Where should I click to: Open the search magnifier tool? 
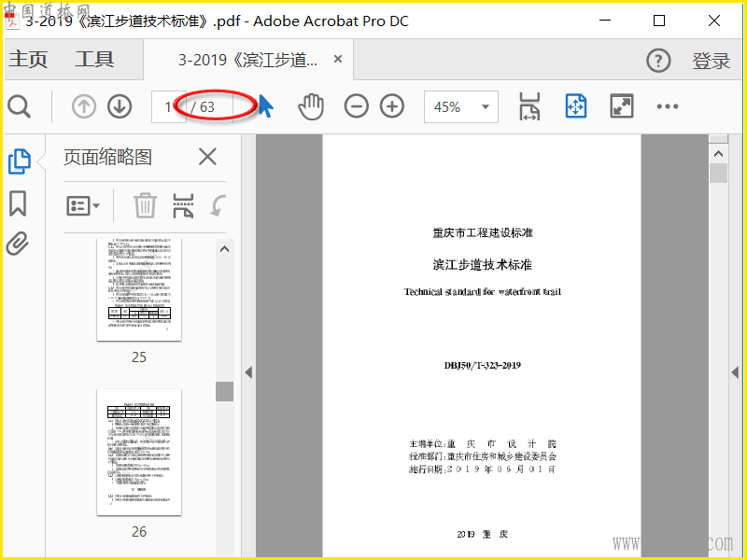click(19, 106)
